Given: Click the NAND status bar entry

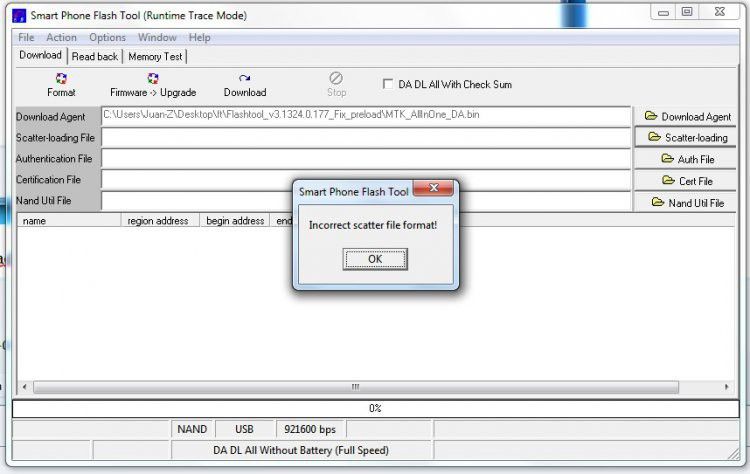Looking at the screenshot, I should [x=192, y=429].
